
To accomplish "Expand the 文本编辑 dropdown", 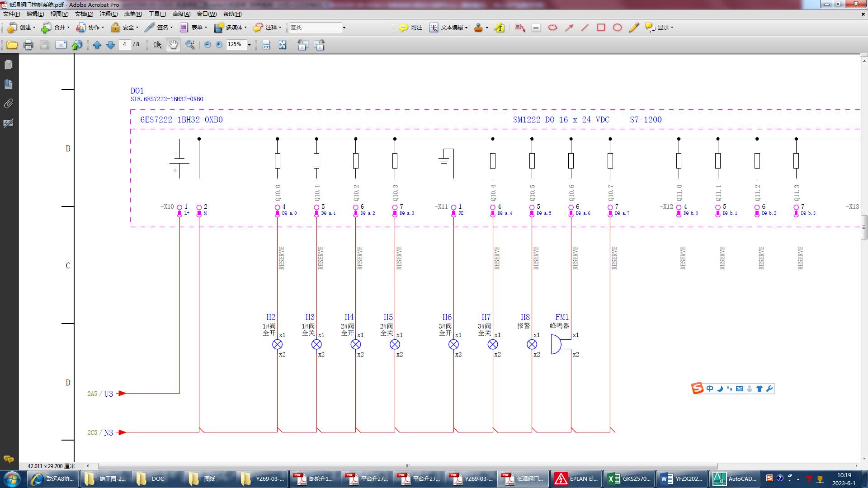I will tap(466, 28).
